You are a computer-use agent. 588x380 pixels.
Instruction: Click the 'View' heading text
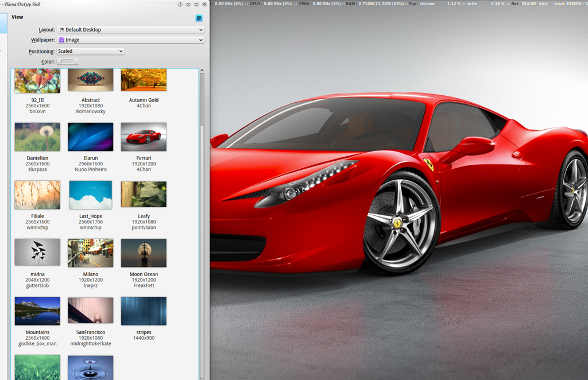17,17
